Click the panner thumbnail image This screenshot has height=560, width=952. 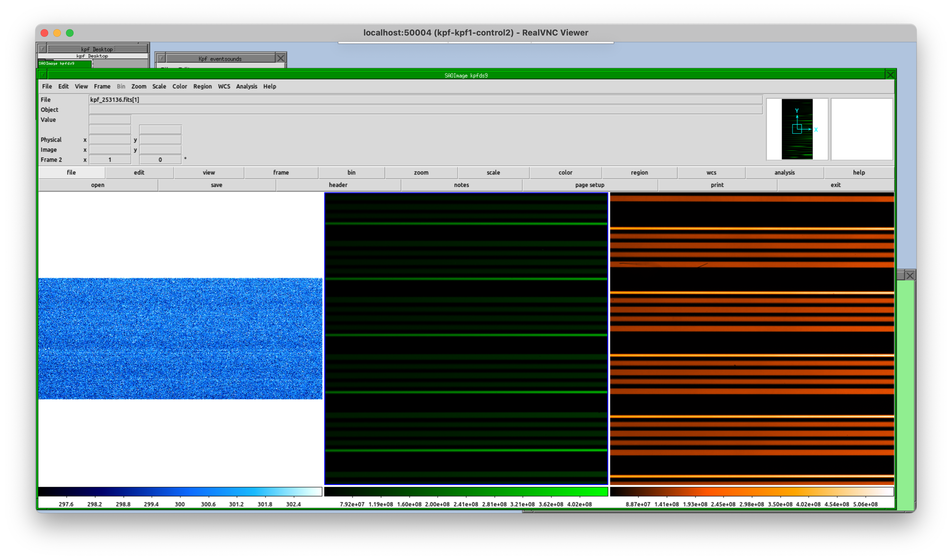(797, 129)
